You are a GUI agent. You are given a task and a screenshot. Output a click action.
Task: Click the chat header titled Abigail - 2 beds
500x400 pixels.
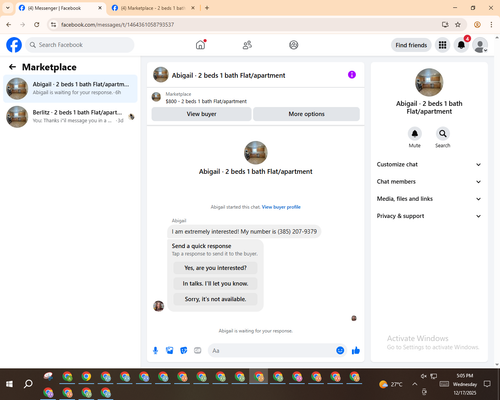click(228, 75)
